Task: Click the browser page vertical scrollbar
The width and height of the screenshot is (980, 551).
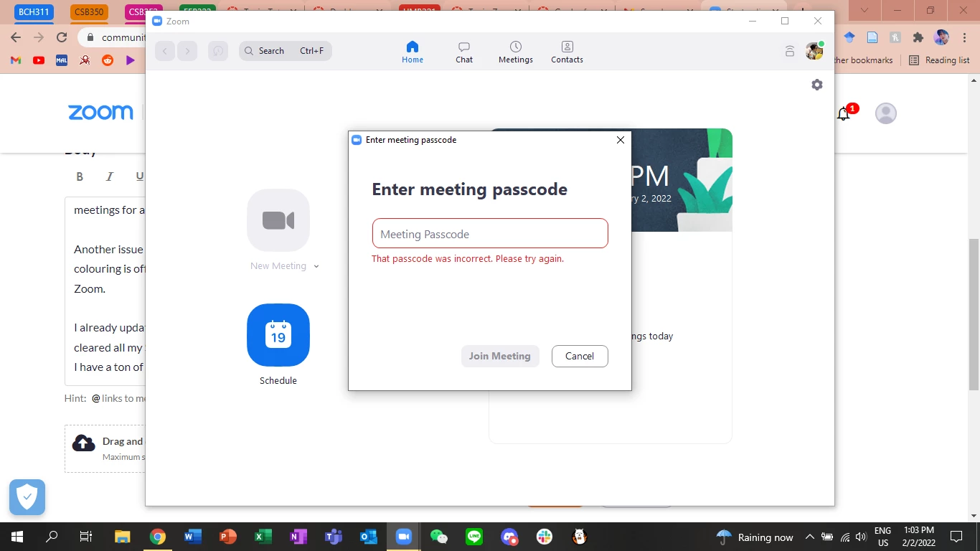Action: (974, 314)
